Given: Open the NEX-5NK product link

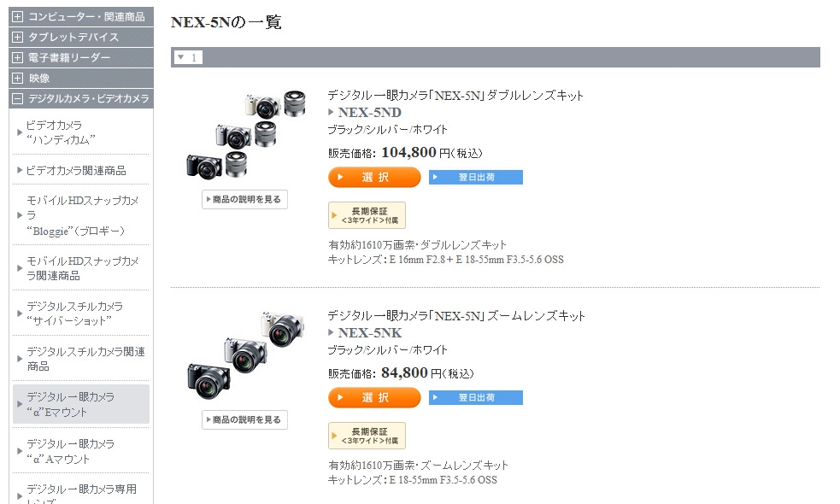Looking at the screenshot, I should pyautogui.click(x=369, y=333).
